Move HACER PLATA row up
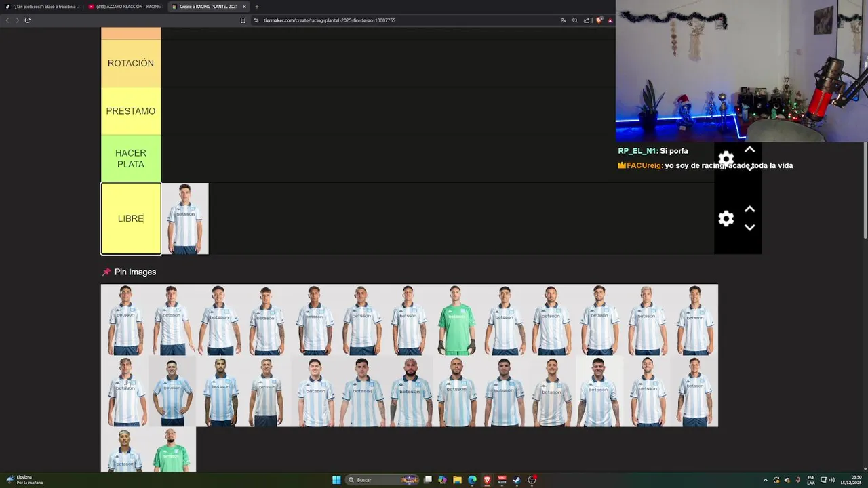The height and width of the screenshot is (488, 868). click(x=749, y=150)
